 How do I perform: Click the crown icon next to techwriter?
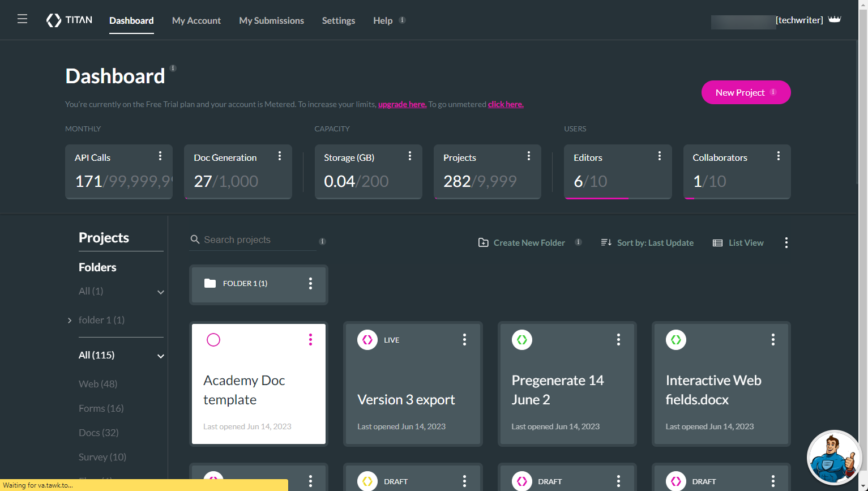pos(835,19)
